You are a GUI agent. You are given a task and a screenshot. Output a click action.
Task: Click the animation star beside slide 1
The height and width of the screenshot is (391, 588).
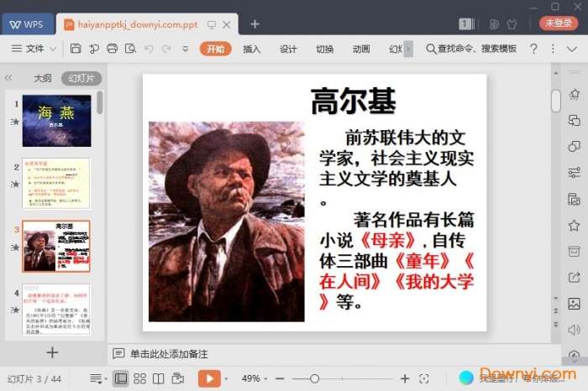15,122
